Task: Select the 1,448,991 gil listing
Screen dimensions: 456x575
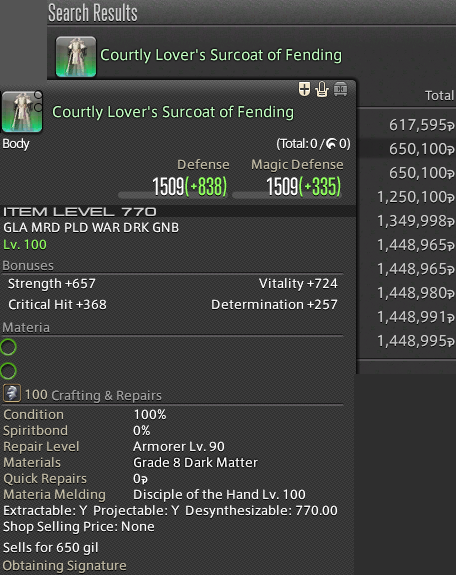Action: 406,316
